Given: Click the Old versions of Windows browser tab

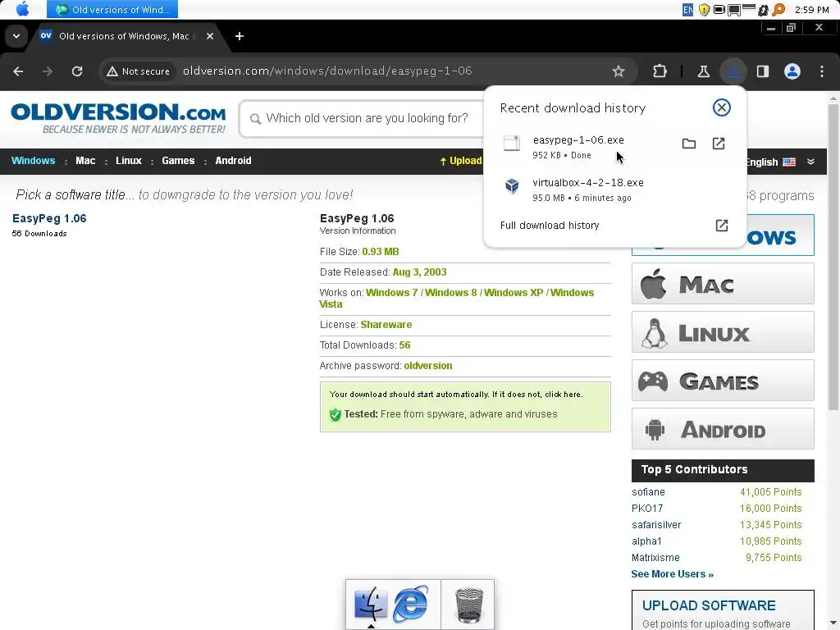Looking at the screenshot, I should pos(127,36).
